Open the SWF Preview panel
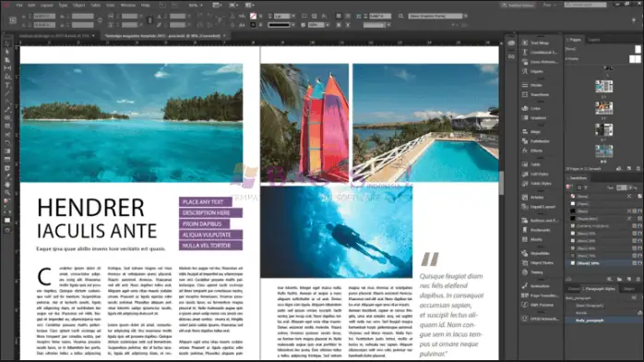Screen dimensions: 644x362 [x=538, y=305]
